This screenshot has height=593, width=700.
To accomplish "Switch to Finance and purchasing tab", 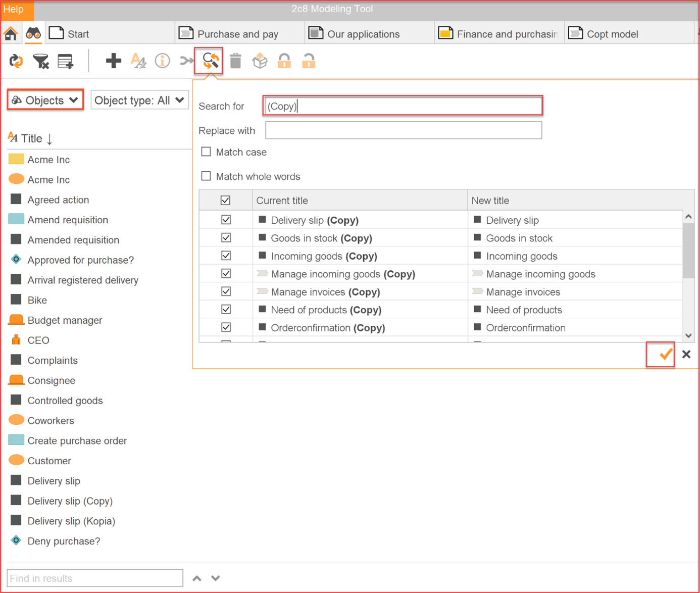I will [x=499, y=34].
